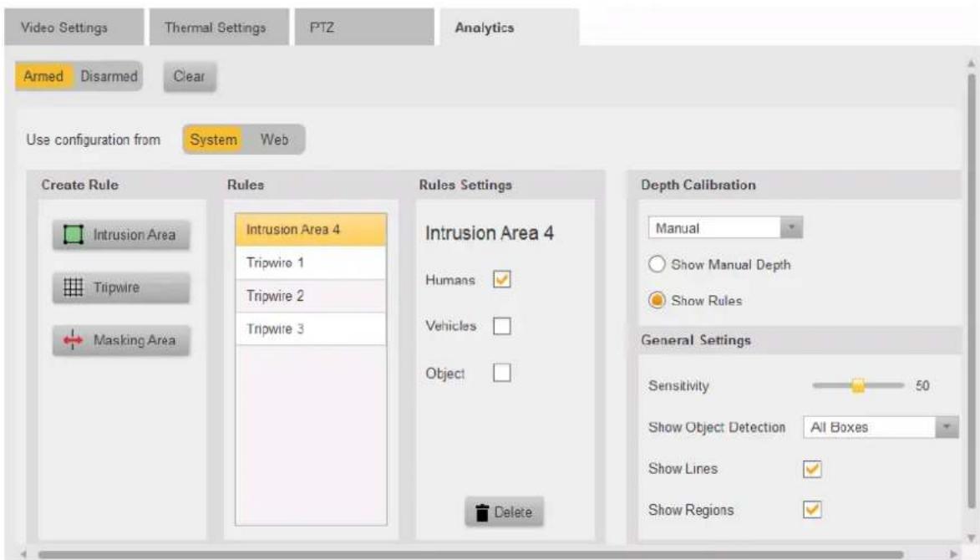Click the red Masking Area arrows icon

[x=74, y=340]
